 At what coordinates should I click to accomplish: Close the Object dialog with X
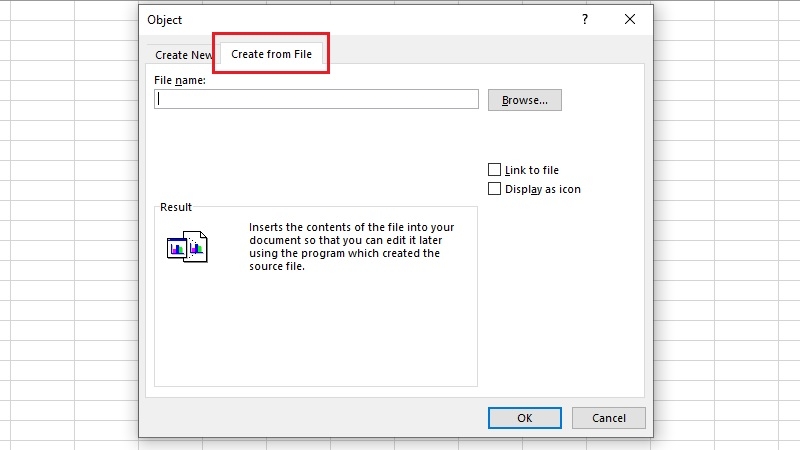tap(630, 19)
